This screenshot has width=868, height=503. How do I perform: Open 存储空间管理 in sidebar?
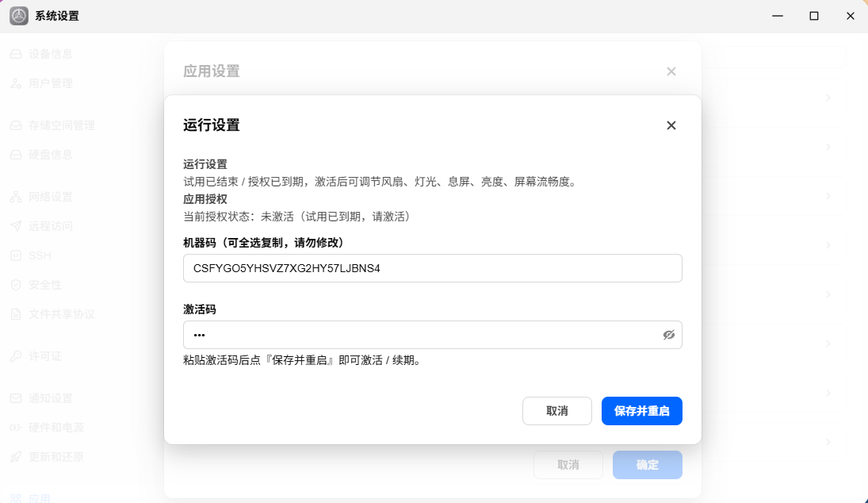pyautogui.click(x=62, y=125)
